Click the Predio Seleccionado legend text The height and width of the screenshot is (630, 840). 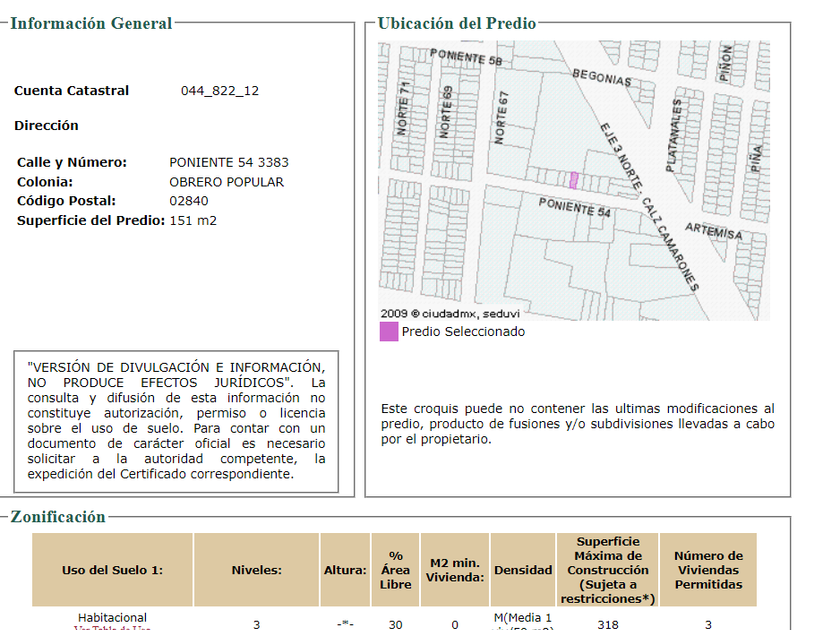coord(463,332)
